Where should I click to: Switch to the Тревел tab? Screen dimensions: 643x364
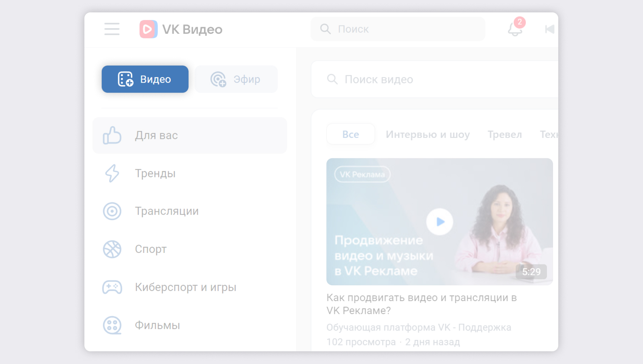tap(505, 134)
